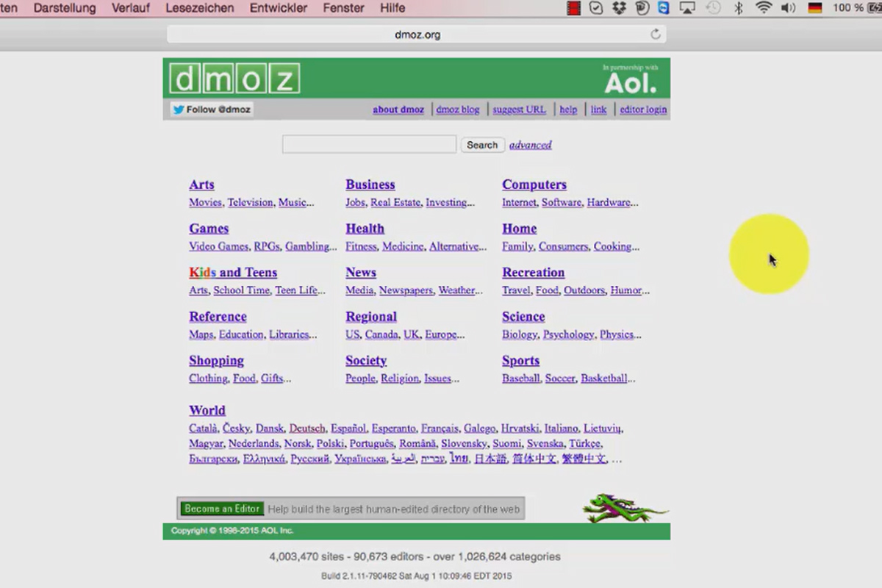Click the reload icon in the address bar
882x588 pixels.
pyautogui.click(x=656, y=34)
